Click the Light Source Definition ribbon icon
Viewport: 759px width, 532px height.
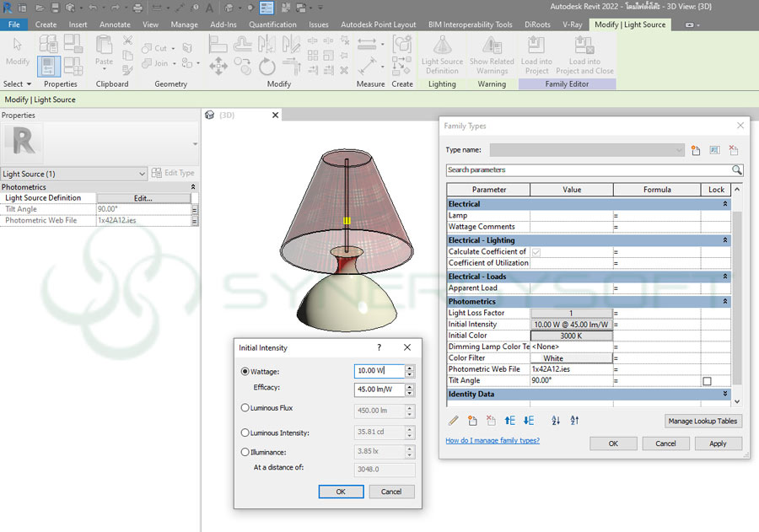point(442,46)
